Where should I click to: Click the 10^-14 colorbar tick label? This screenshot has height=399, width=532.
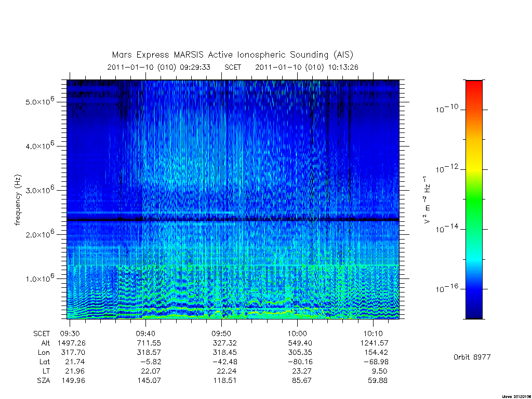click(447, 229)
